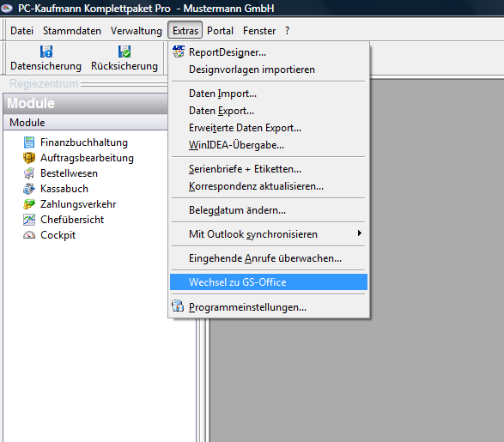504x442 pixels.
Task: Select the Auftragsbearbeitung package icon
Action: tap(29, 158)
